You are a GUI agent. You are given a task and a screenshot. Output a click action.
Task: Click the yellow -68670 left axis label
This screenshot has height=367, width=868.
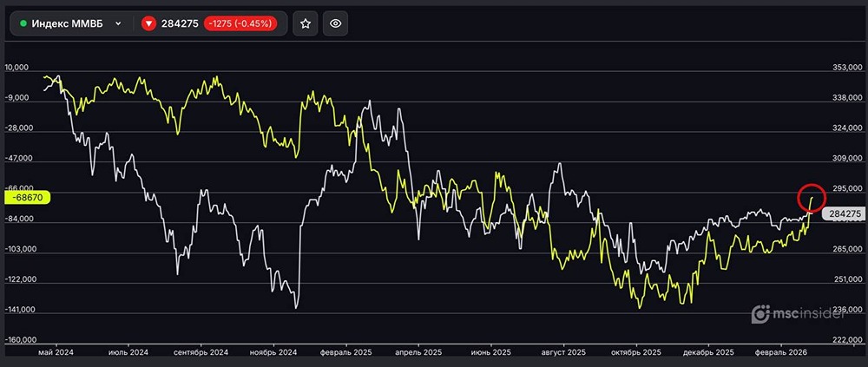pyautogui.click(x=26, y=198)
